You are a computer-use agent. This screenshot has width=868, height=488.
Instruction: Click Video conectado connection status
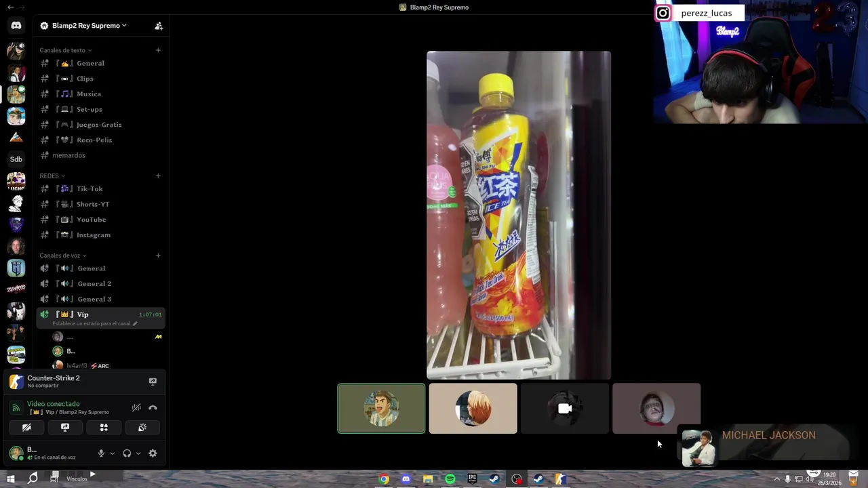53,404
